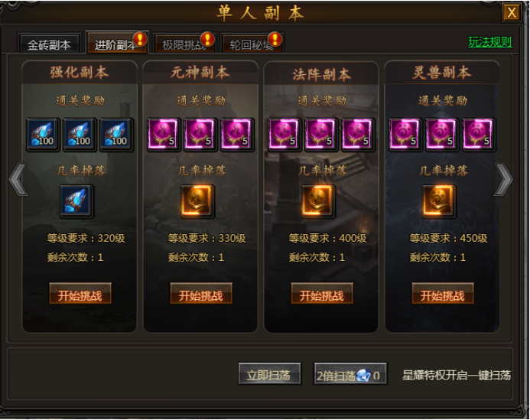This screenshot has width=530, height=420.
Task: Click the orange drop orb in 灵兽副本
Action: 439,201
